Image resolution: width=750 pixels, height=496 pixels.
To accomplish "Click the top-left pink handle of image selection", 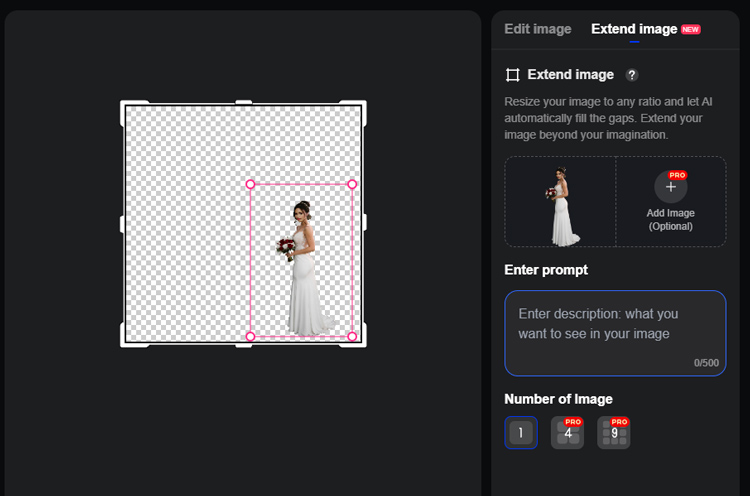I will [x=250, y=184].
